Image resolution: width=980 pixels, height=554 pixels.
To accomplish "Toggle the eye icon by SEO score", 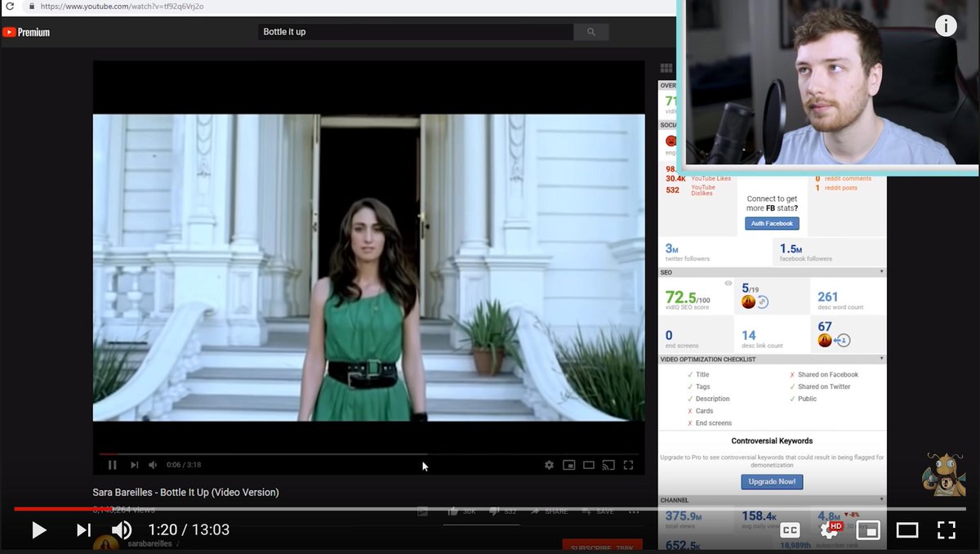I will click(x=728, y=284).
